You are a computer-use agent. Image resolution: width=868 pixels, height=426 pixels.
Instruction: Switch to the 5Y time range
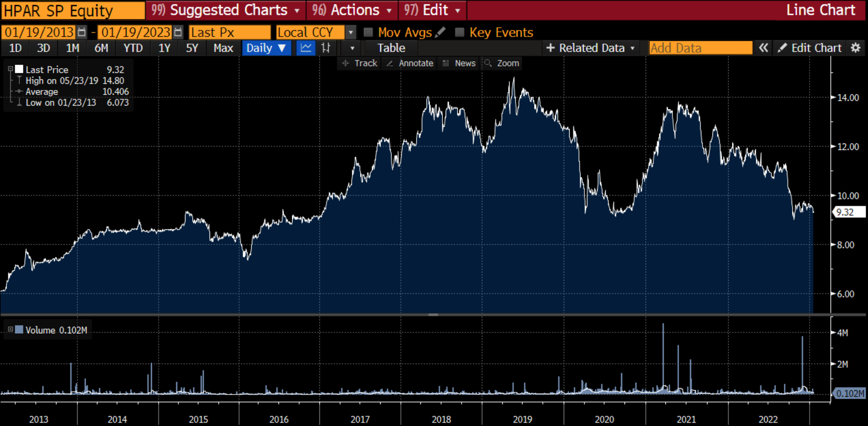click(x=192, y=48)
